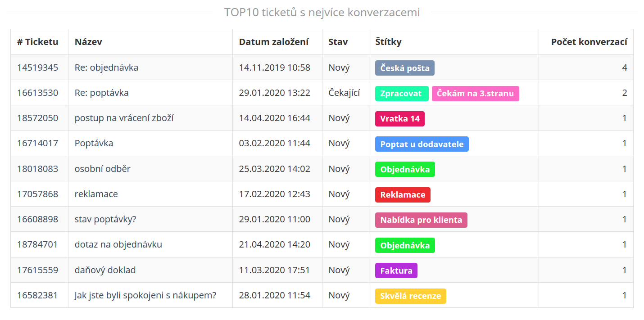Screen dimensions: 644x320
Task: Click the # Ticketu column header
Action: point(38,42)
